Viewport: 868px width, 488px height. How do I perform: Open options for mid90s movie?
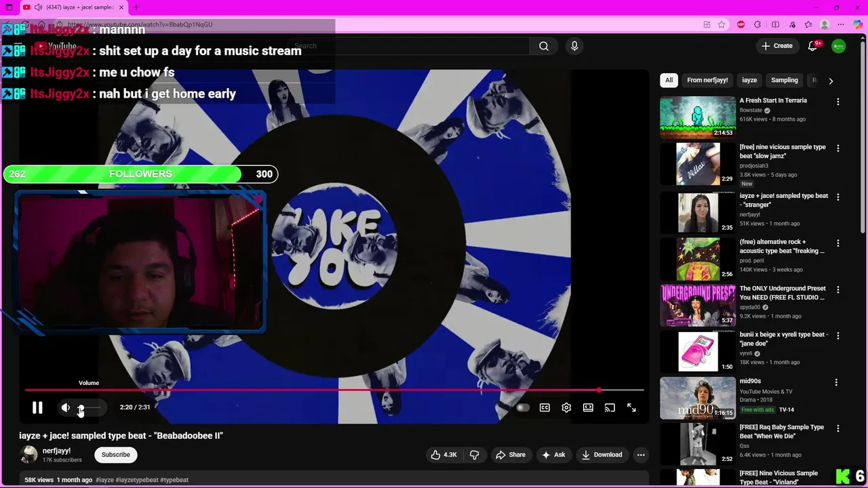tap(837, 382)
